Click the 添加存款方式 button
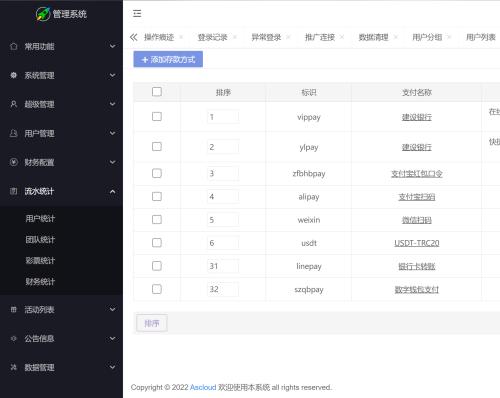500x398 pixels. [168, 59]
